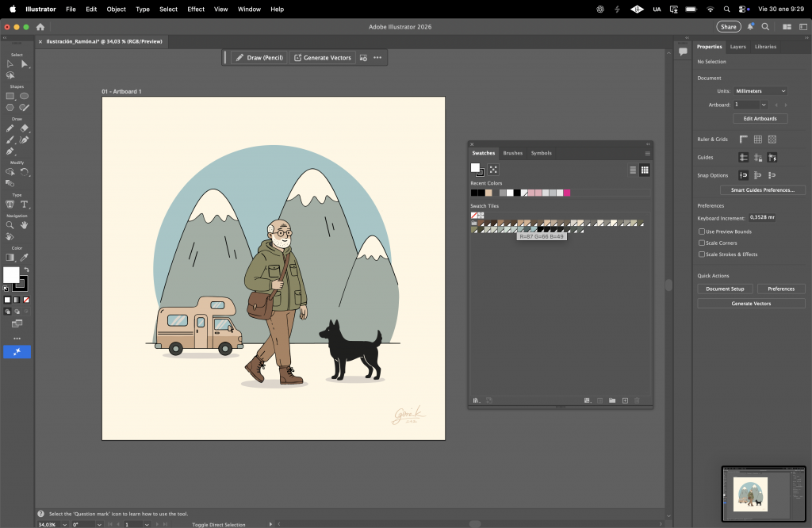Choose the Hand tool
Image resolution: width=812 pixels, height=528 pixels.
tap(24, 225)
